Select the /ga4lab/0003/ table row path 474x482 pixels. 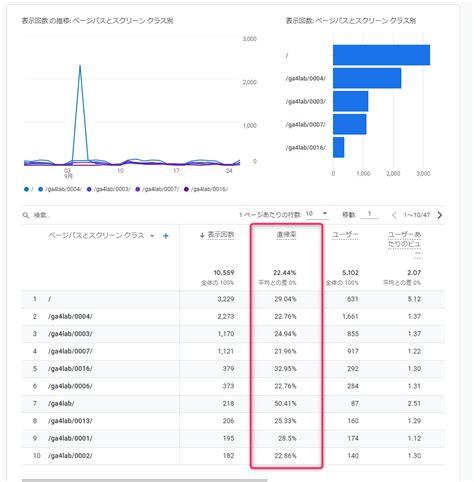pyautogui.click(x=70, y=334)
